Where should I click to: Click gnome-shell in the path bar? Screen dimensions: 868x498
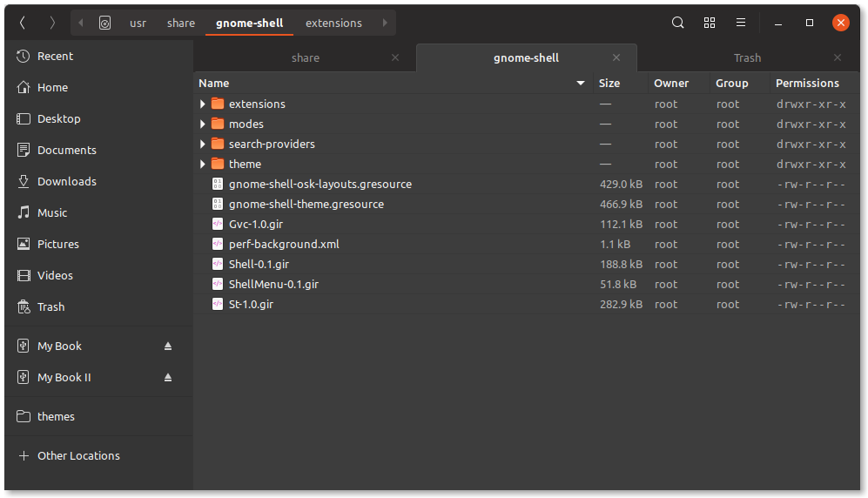pyautogui.click(x=249, y=24)
